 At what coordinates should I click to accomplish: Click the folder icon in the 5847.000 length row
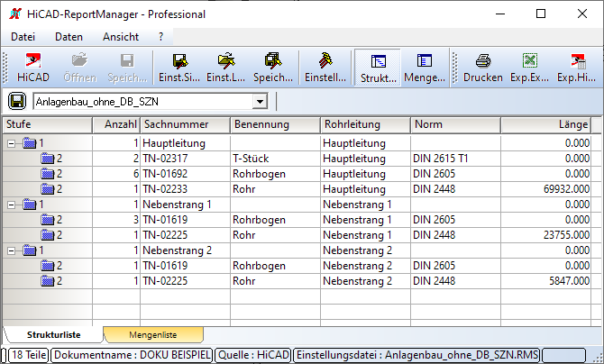tap(48, 281)
